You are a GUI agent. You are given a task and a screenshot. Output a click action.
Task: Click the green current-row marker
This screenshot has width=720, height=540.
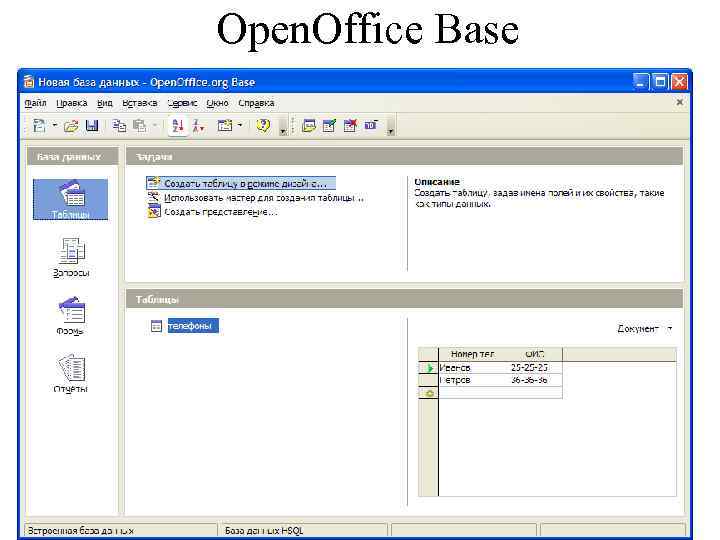(429, 368)
